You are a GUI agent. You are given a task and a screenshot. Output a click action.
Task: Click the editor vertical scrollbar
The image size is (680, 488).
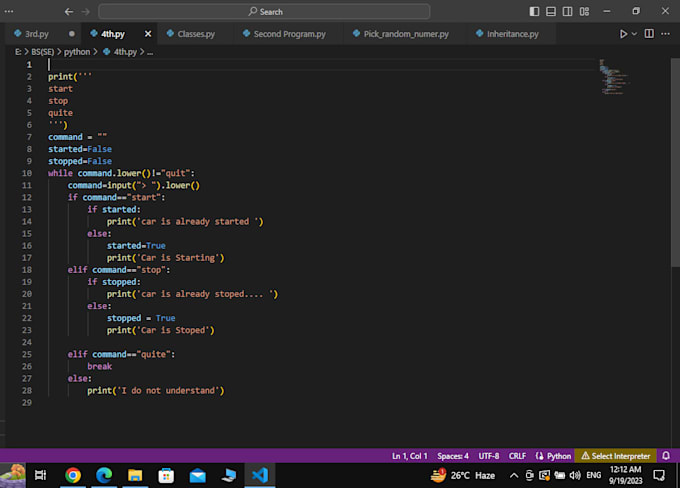(675, 163)
